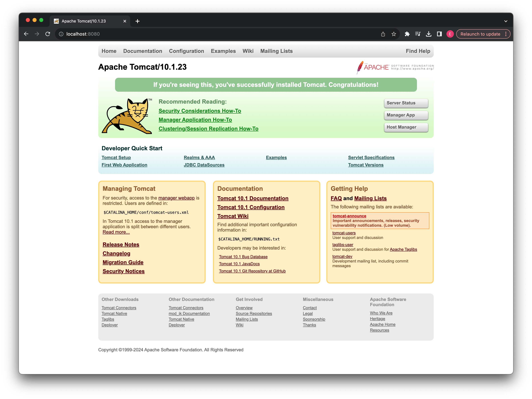Image resolution: width=532 pixels, height=399 pixels.
Task: Open a new tab with plus button
Action: [x=137, y=21]
